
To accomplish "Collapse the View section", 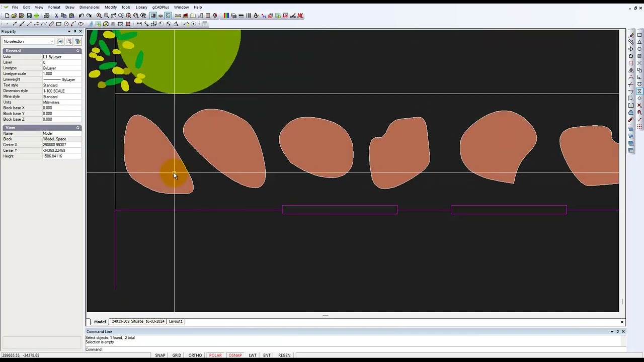I will 78,128.
